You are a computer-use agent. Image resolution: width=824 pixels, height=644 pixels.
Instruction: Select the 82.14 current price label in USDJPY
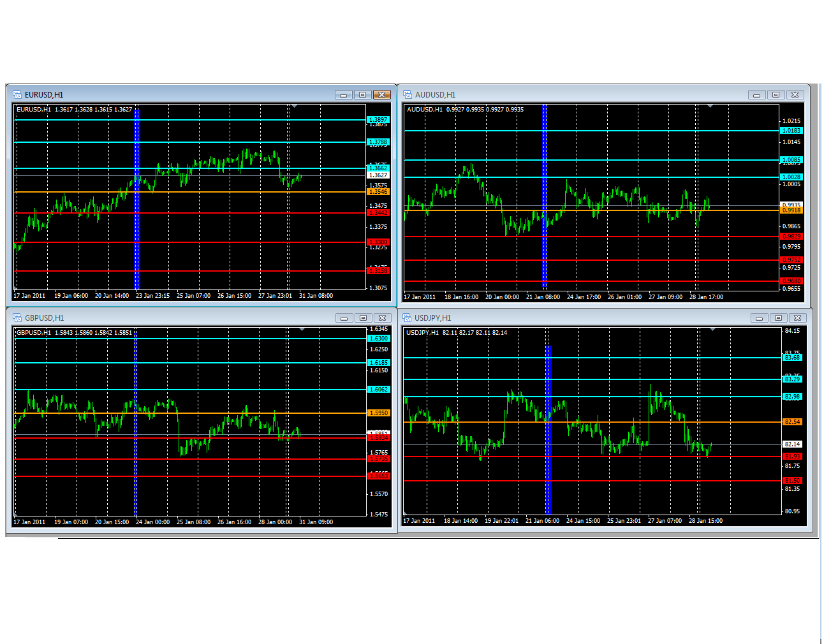[792, 444]
